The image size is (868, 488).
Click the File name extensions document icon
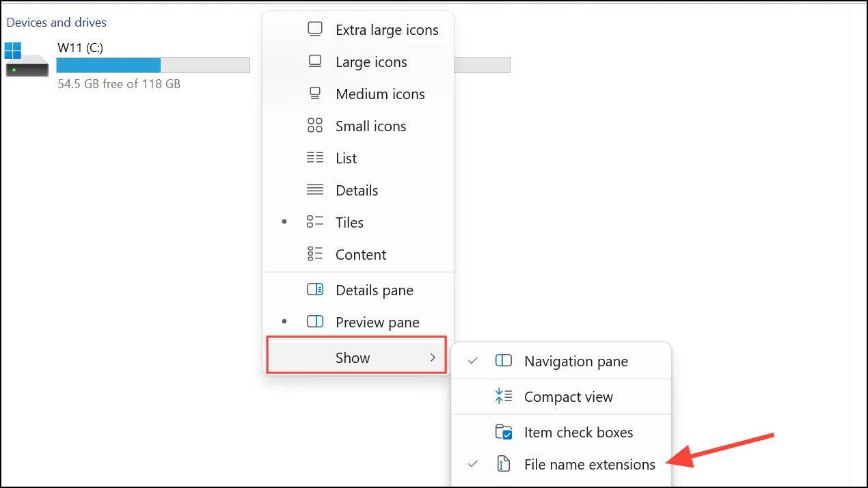coord(504,464)
